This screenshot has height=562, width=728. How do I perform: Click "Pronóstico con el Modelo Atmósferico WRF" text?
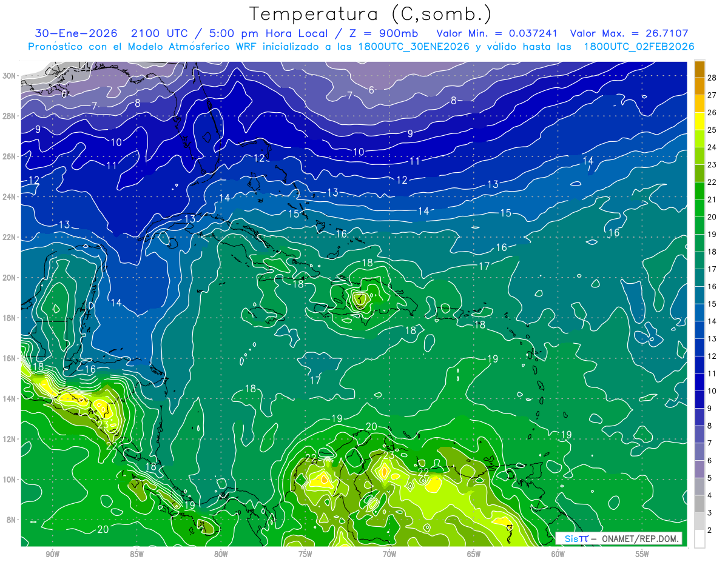pos(143,46)
